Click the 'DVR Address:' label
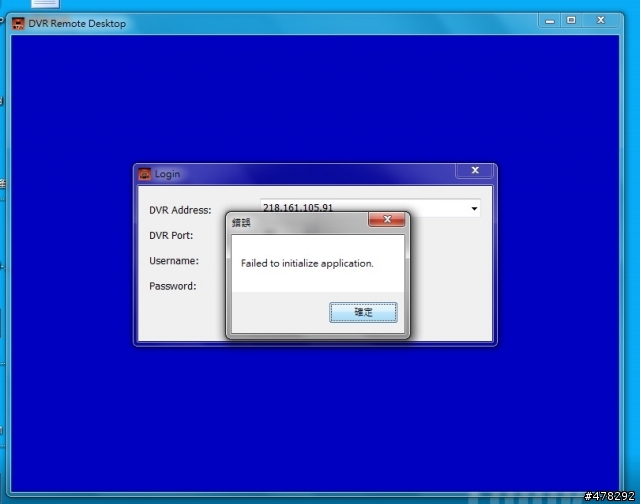 pyautogui.click(x=180, y=210)
